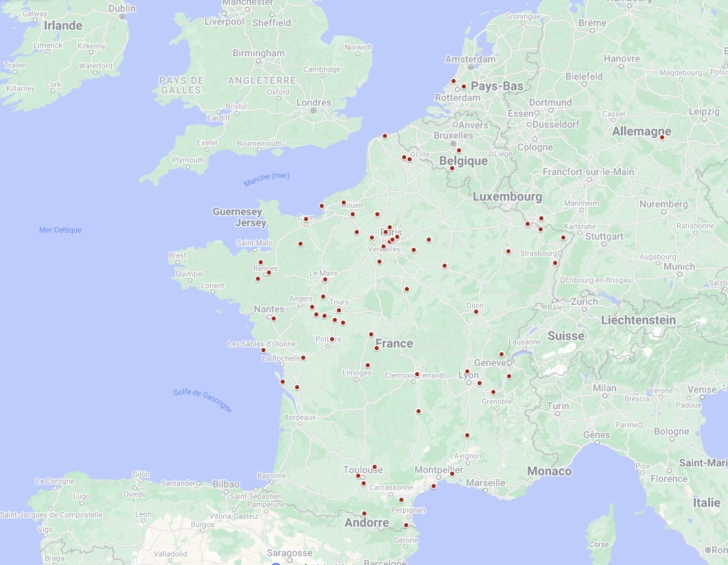Click the red marker beside Poitiers
Viewport: 728px width, 565px height.
pos(331,339)
